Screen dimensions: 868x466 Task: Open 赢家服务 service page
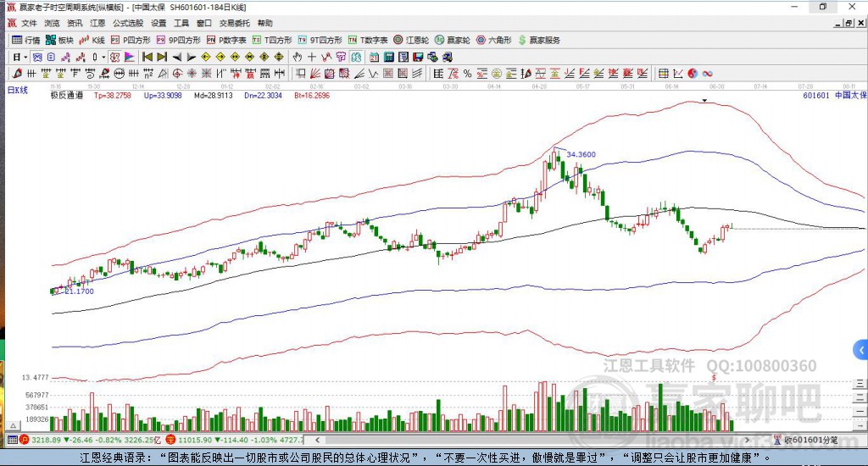(539, 40)
